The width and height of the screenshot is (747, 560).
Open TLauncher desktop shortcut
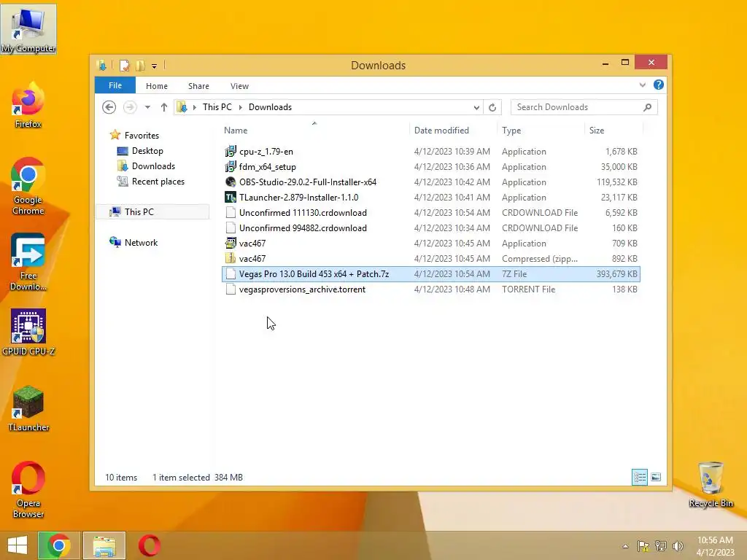point(28,408)
